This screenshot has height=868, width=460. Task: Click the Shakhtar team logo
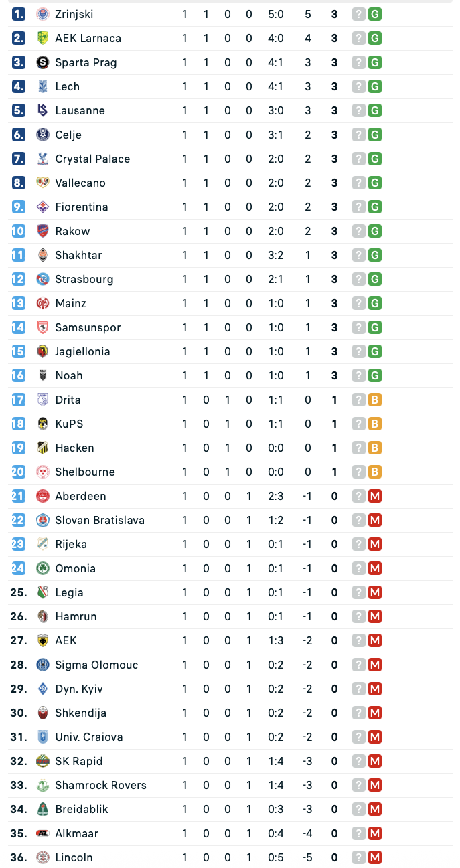[x=43, y=255]
